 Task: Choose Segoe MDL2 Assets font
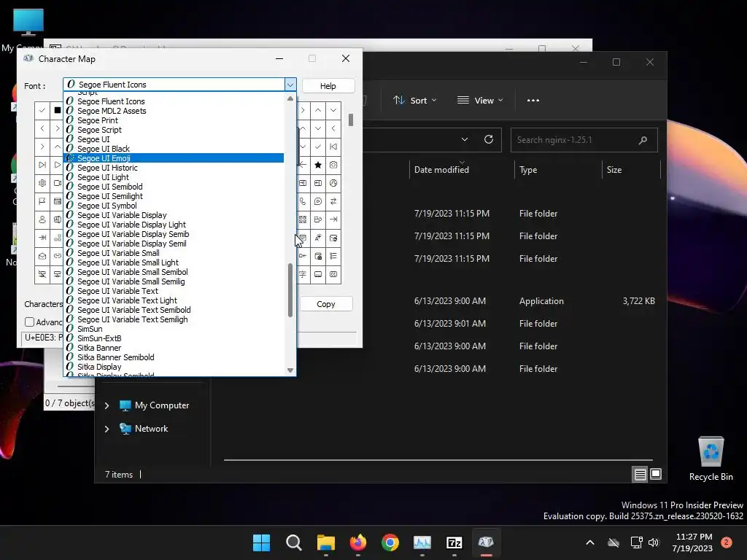coord(174,111)
